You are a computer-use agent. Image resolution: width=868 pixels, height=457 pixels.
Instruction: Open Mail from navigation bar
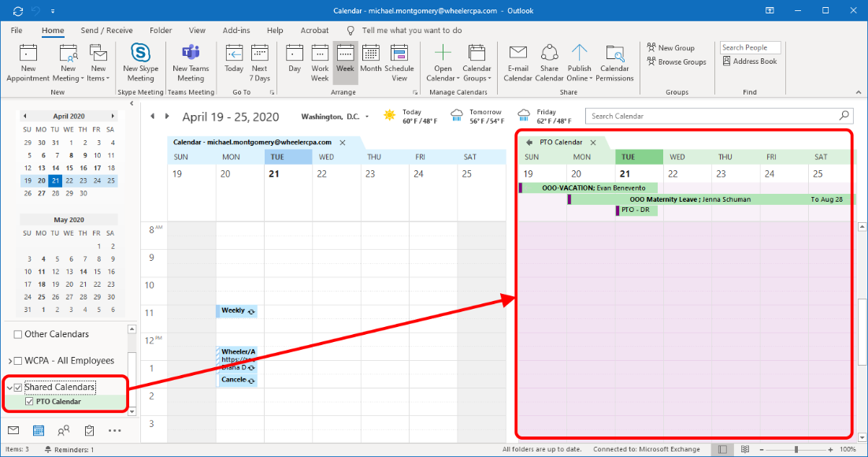14,430
